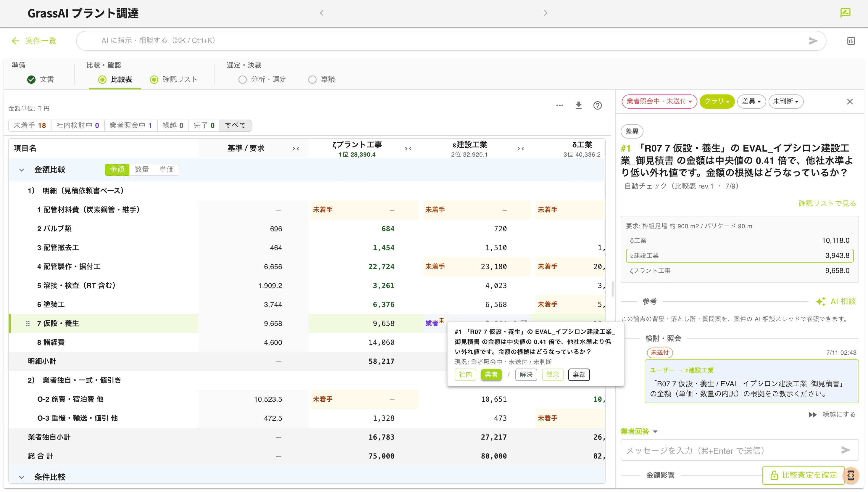Select the 分析・選定 step

tap(262, 79)
